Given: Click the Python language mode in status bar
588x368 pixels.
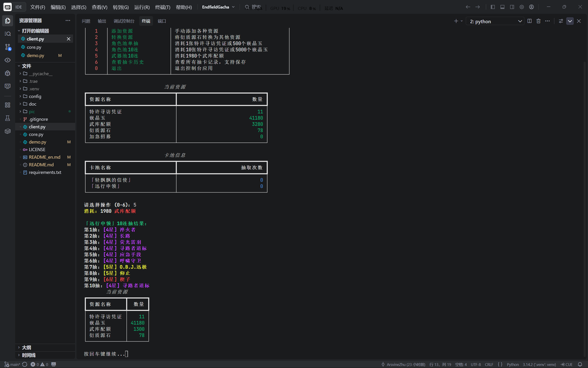Looking at the screenshot, I should [x=513, y=364].
